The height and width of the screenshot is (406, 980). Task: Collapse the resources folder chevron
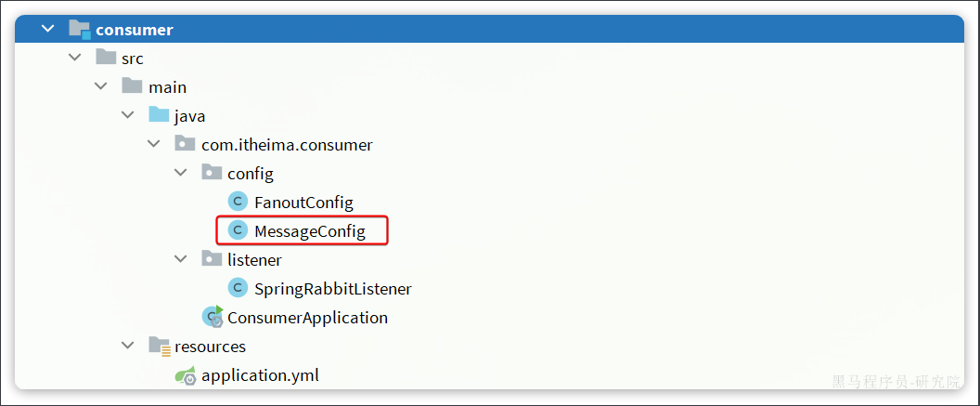(127, 346)
